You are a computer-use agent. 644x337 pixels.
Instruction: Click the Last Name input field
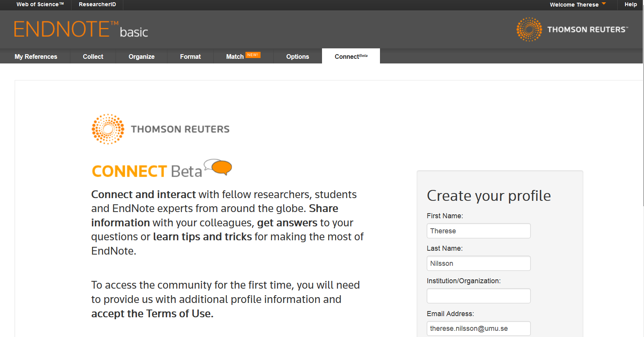pyautogui.click(x=479, y=263)
